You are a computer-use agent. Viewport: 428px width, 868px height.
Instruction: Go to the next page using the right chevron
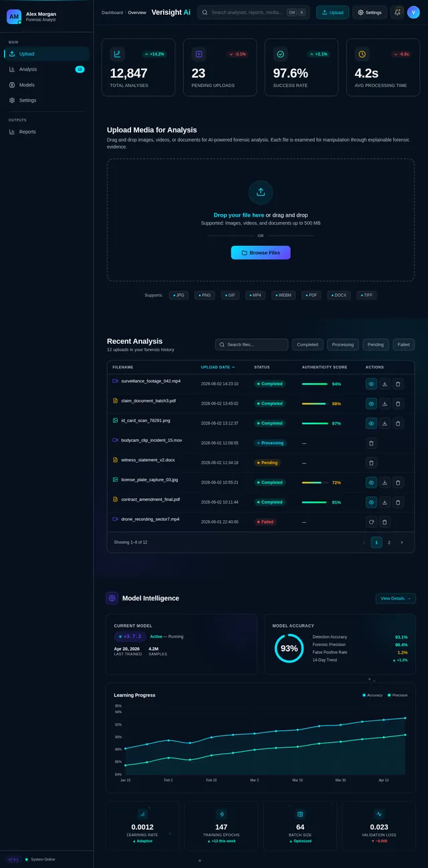402,542
